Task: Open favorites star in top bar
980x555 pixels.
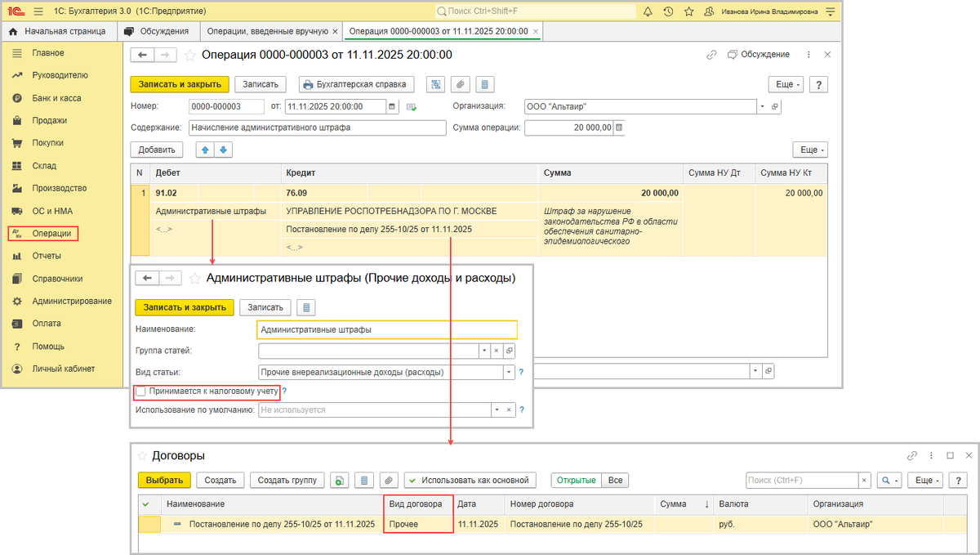Action: pos(689,11)
